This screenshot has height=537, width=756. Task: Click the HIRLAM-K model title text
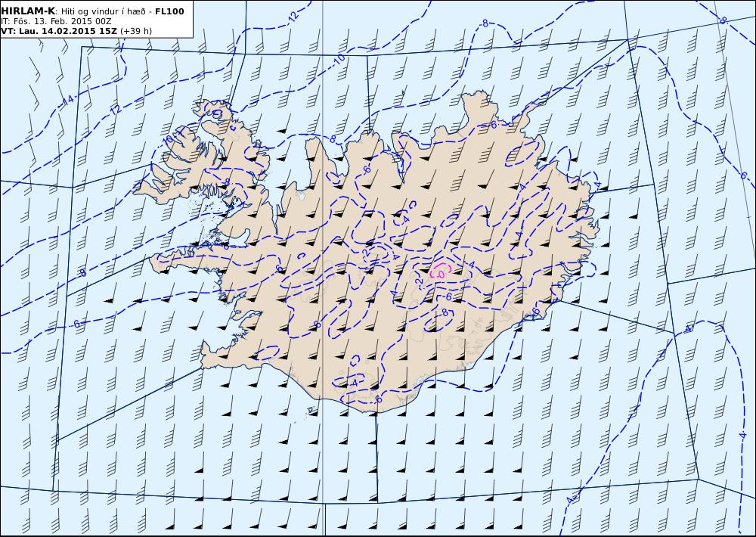coord(29,11)
